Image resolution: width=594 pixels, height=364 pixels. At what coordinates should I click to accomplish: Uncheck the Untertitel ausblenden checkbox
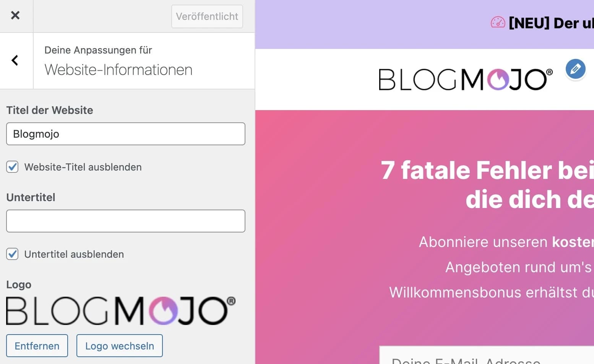click(12, 254)
